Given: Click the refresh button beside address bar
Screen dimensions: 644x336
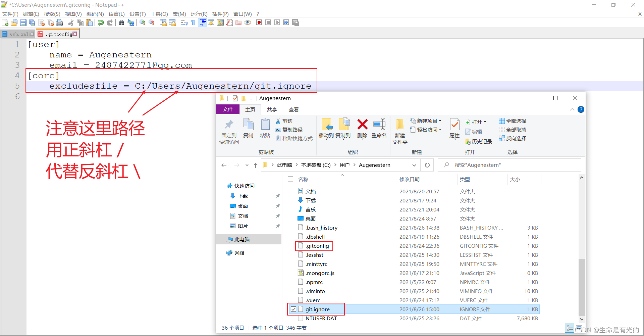Looking at the screenshot, I should (x=427, y=165).
